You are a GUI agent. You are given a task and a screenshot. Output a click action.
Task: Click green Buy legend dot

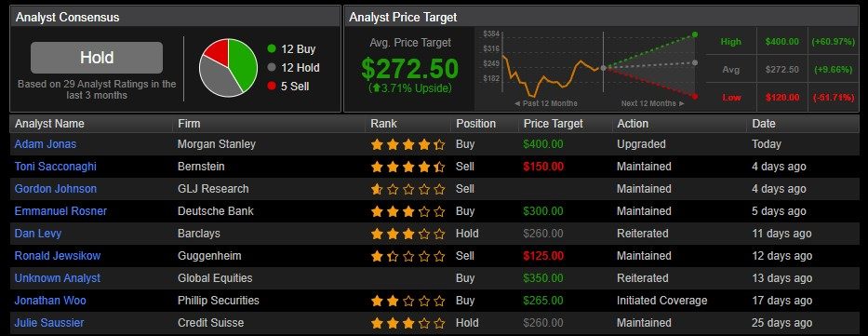tap(272, 48)
